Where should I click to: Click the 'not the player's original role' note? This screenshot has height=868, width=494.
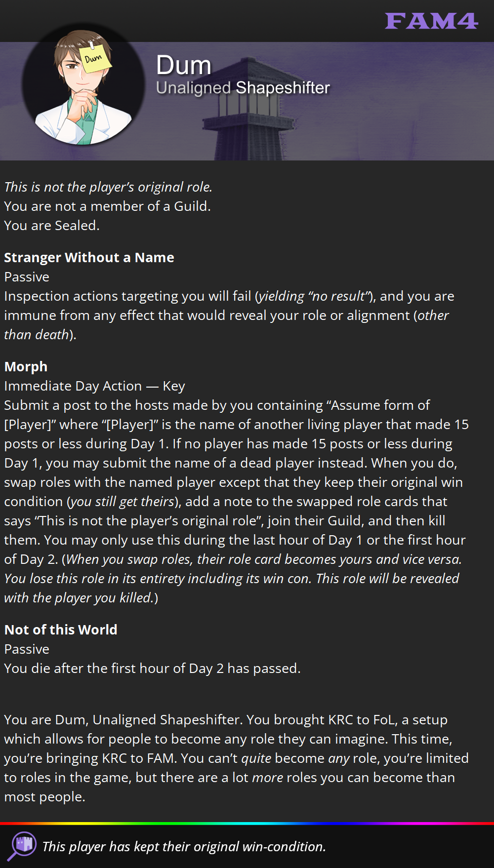pyautogui.click(x=108, y=187)
